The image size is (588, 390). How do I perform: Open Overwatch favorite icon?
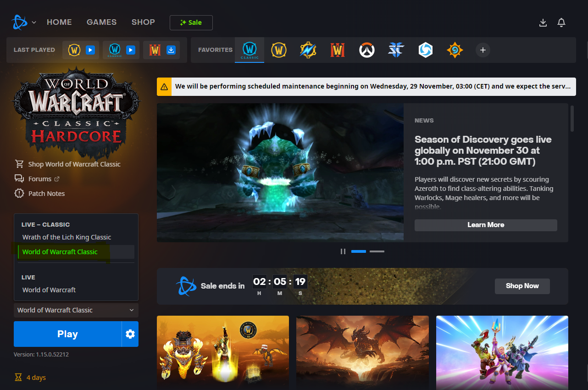(367, 50)
